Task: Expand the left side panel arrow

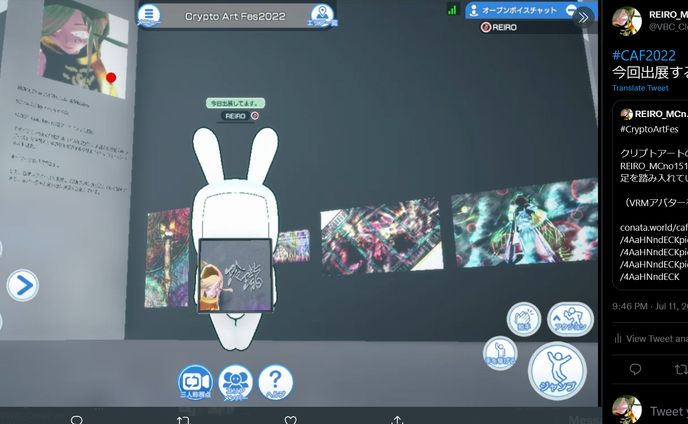Action: tap(22, 286)
